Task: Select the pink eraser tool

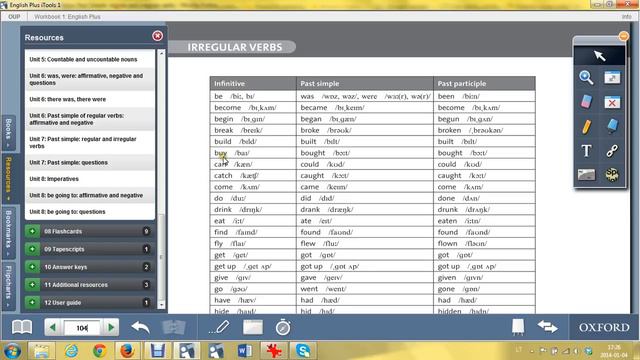Action: pos(586,102)
